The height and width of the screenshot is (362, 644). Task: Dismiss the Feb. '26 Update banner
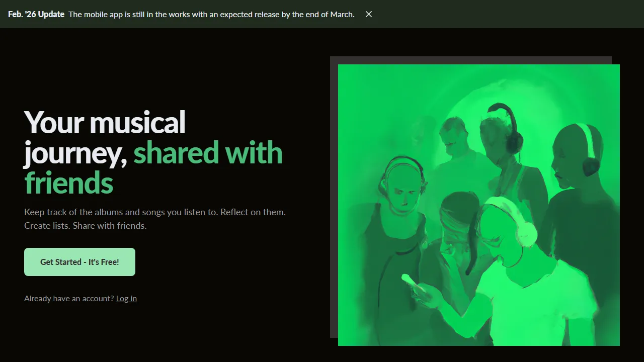point(369,14)
